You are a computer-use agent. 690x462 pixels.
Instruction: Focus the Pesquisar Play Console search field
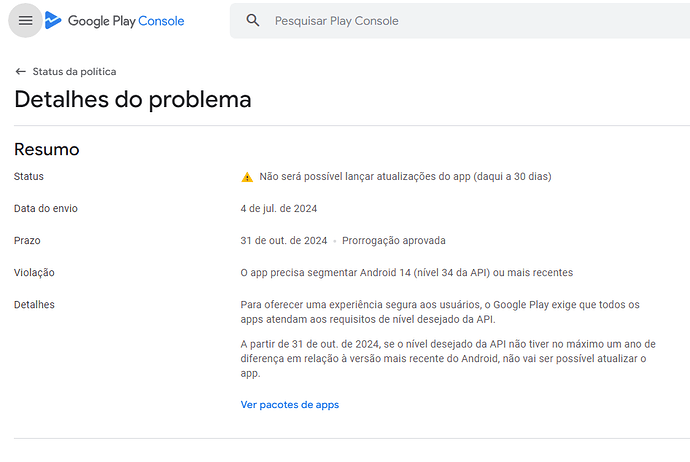tap(450, 21)
